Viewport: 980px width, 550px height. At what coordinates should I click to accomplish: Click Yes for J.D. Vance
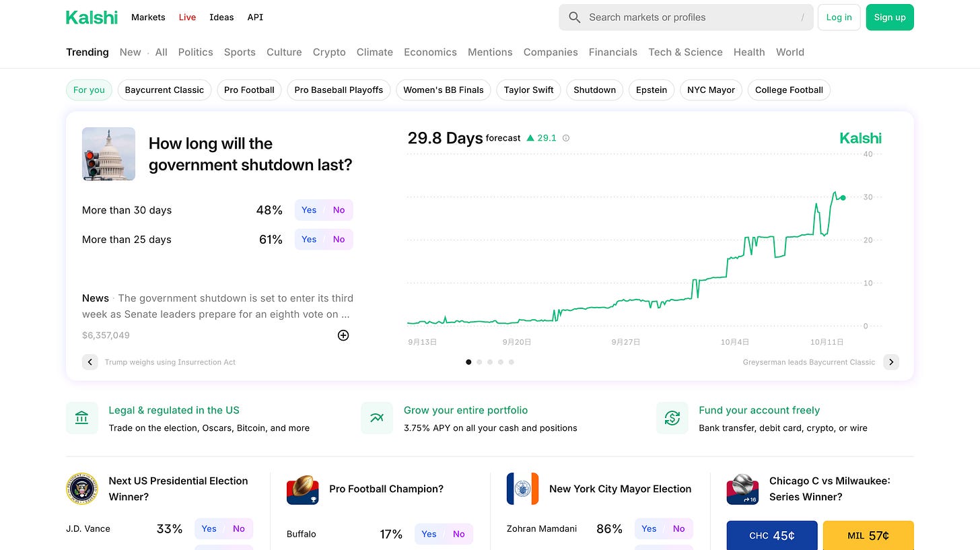tap(209, 528)
